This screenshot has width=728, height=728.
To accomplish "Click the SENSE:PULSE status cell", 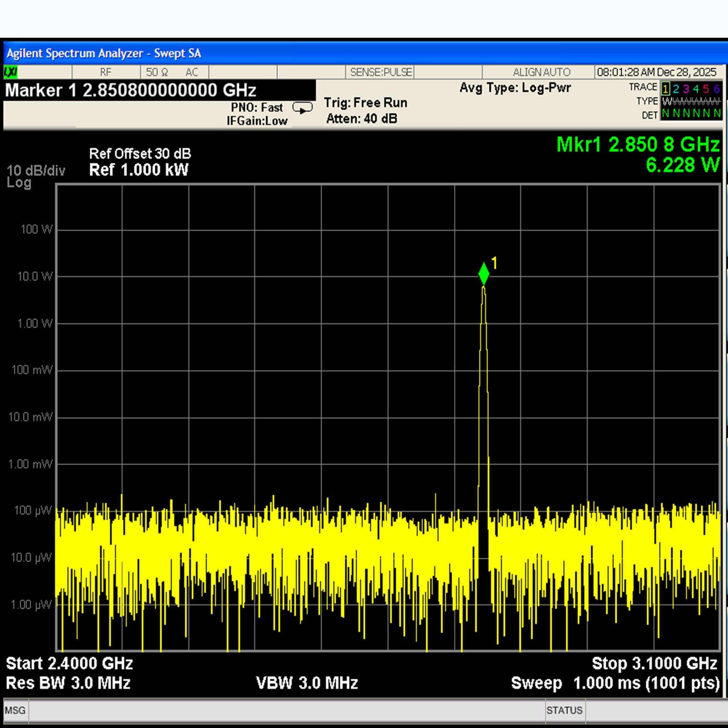I will point(381,72).
